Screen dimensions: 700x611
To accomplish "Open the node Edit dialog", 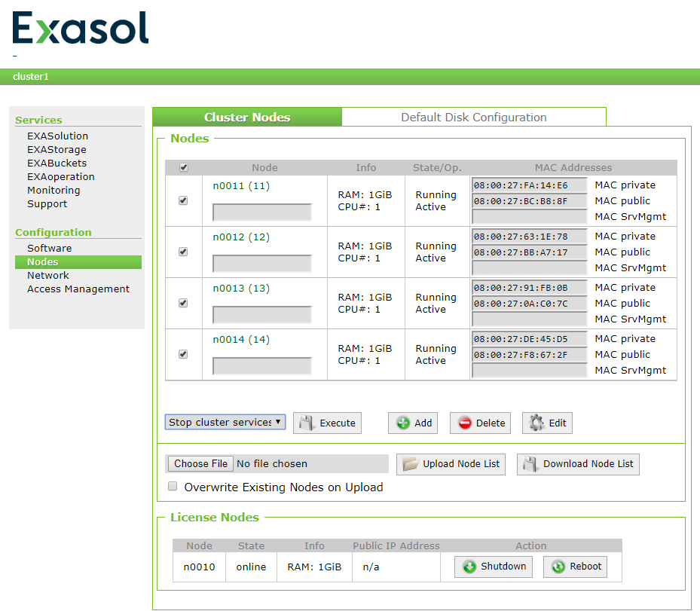I will pyautogui.click(x=547, y=423).
